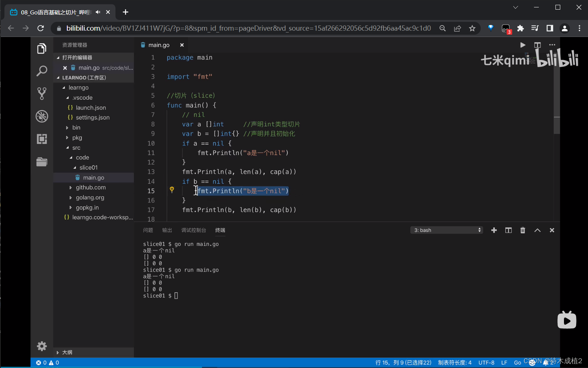Screen dimensions: 588x368
Task: Share this page from the address bar
Action: coord(457,28)
